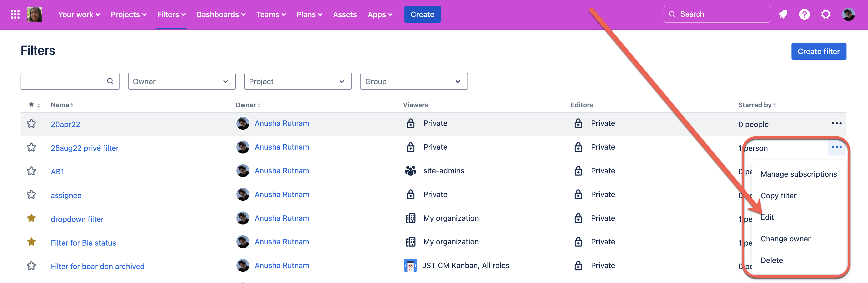
Task: Open the app switcher grid icon
Action: (x=15, y=14)
